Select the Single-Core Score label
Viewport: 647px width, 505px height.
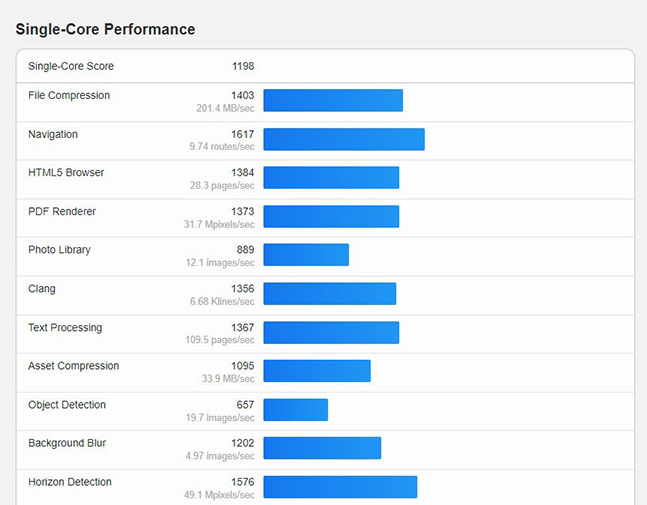click(x=71, y=66)
